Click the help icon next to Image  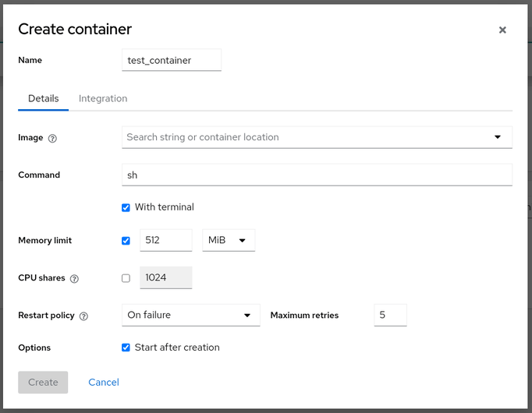pyautogui.click(x=52, y=138)
